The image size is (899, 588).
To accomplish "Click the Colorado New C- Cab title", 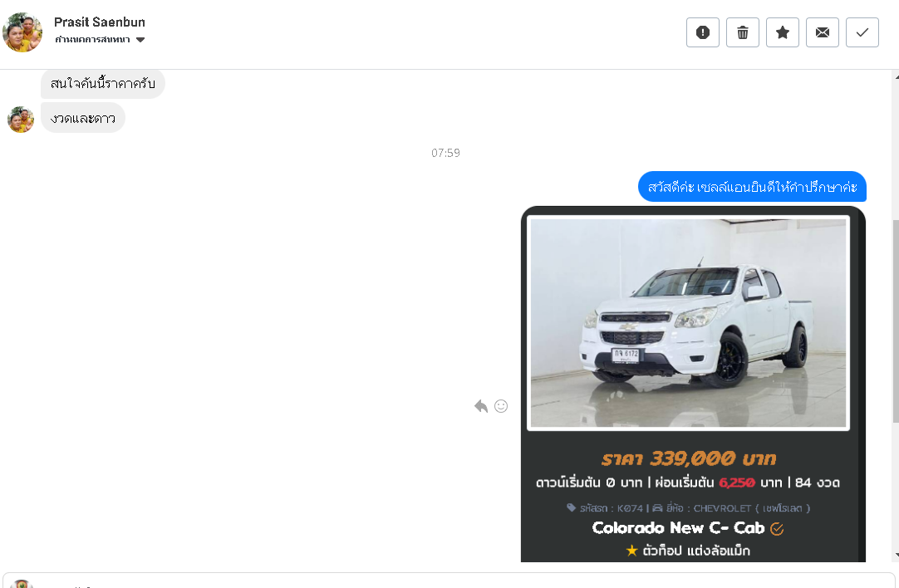I will 678,528.
